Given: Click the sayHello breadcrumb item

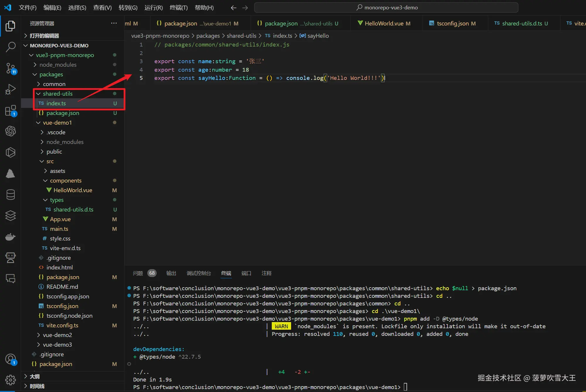Looking at the screenshot, I should pyautogui.click(x=318, y=36).
